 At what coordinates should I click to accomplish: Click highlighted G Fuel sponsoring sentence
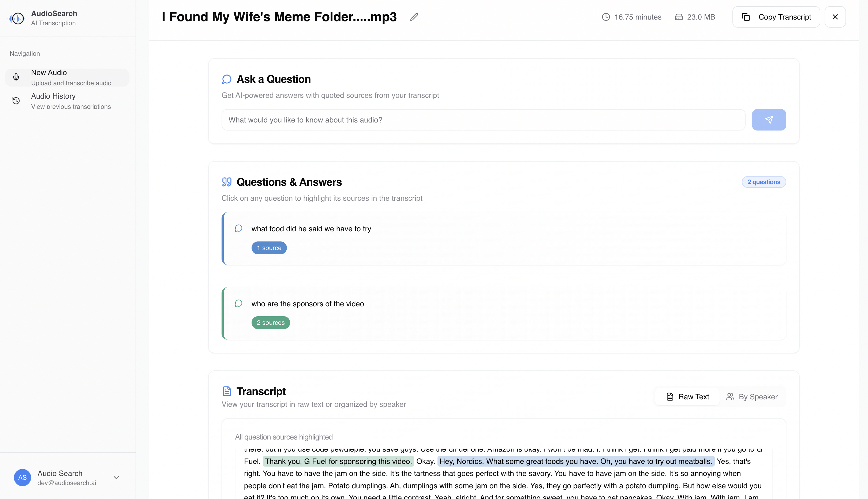pyautogui.click(x=338, y=461)
